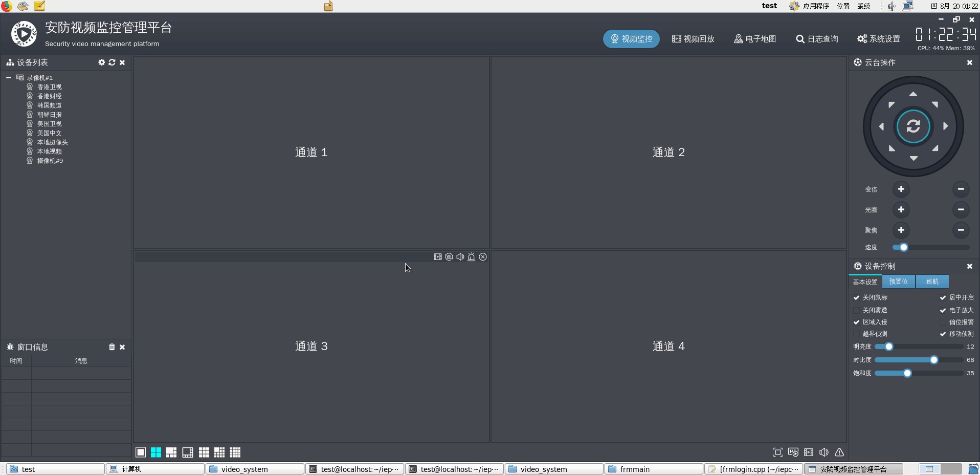Click the fullscreen icon in bottom toolbar
The image size is (980, 475).
point(777,452)
